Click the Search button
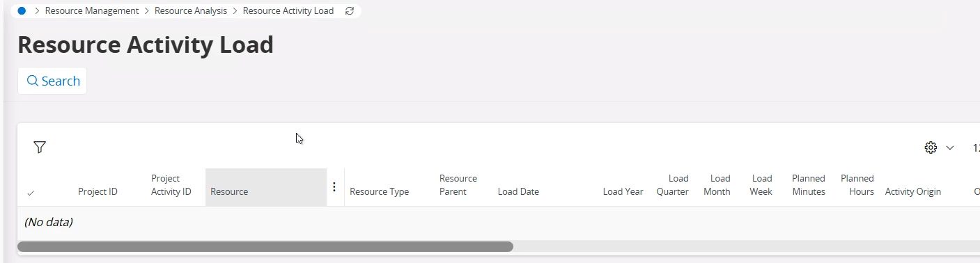980x263 pixels. pos(52,81)
